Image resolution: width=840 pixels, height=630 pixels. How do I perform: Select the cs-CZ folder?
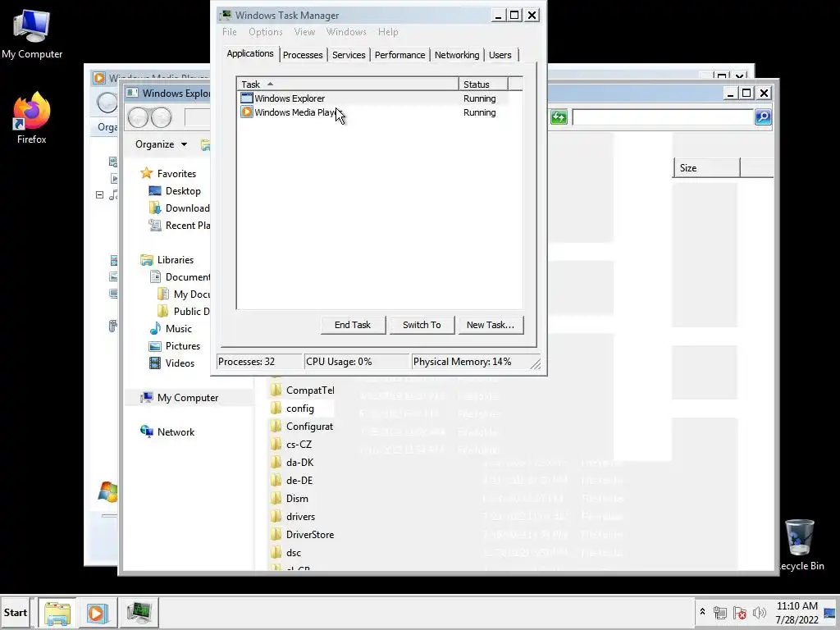pyautogui.click(x=292, y=444)
